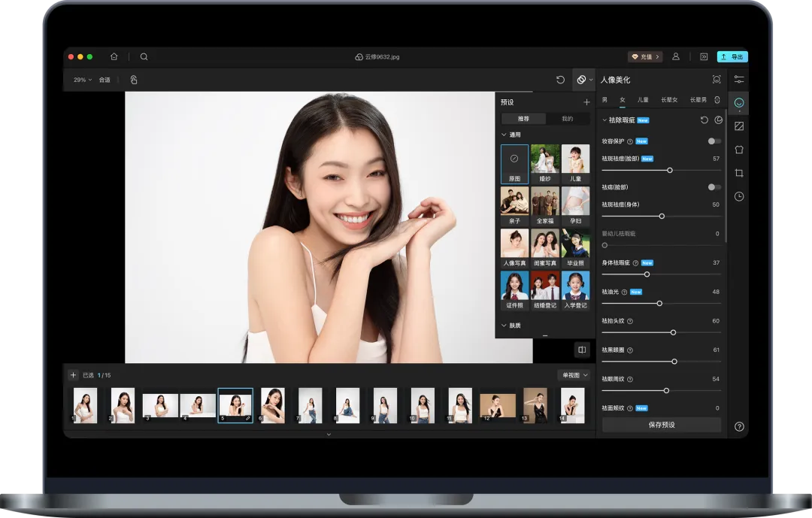The height and width of the screenshot is (518, 812).
Task: Collapse the 祛除瑕疵 section
Action: coord(604,120)
